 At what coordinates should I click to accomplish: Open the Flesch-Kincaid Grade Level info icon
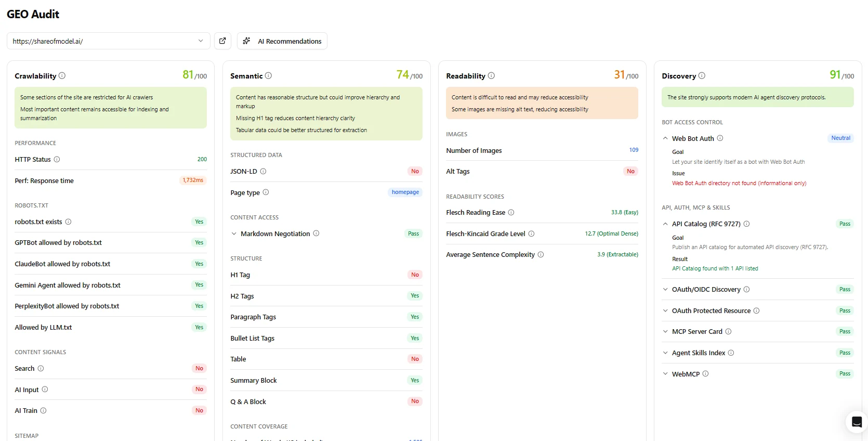(531, 234)
